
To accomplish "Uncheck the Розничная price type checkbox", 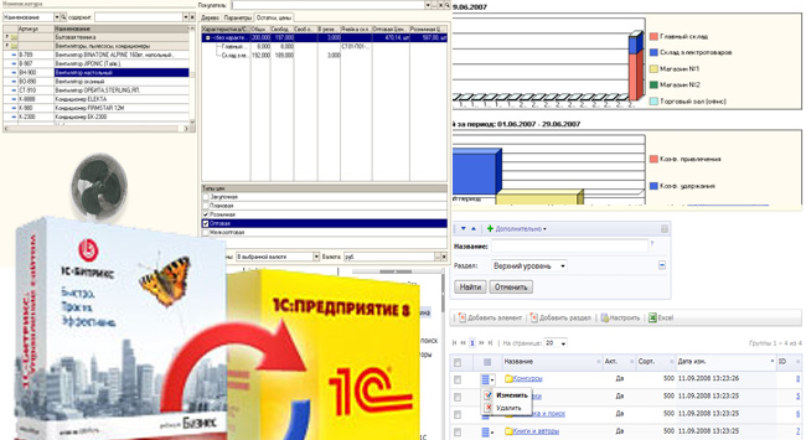I will point(206,214).
